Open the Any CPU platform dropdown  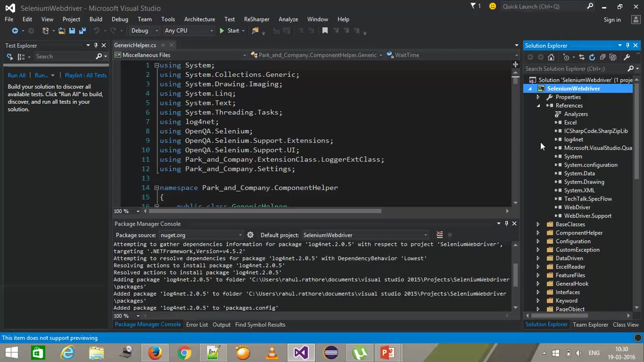(x=189, y=31)
